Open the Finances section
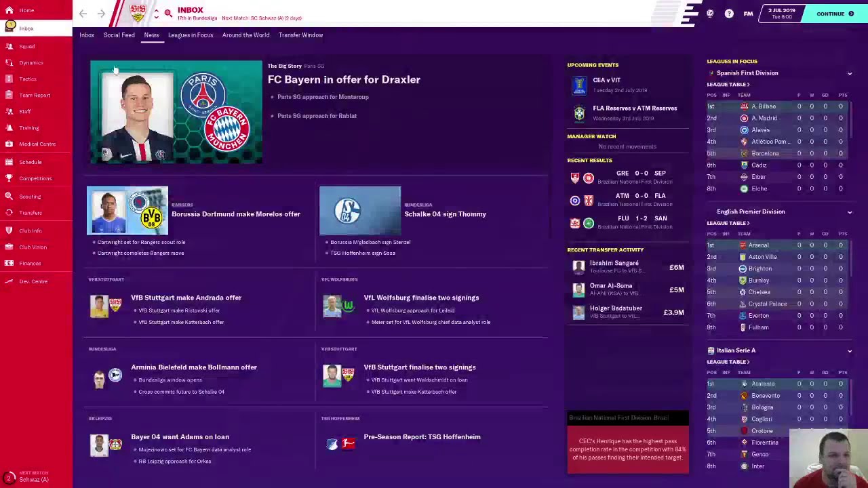This screenshot has height=488, width=868. pos(30,263)
